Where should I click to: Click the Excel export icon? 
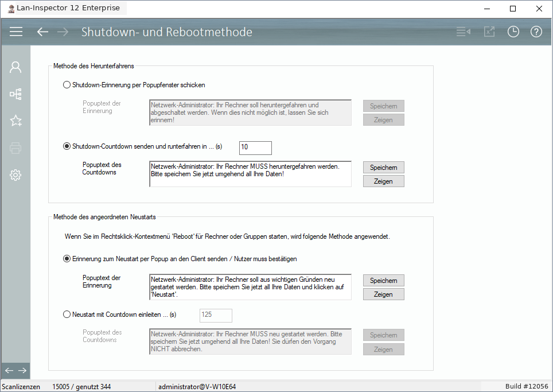coord(489,32)
